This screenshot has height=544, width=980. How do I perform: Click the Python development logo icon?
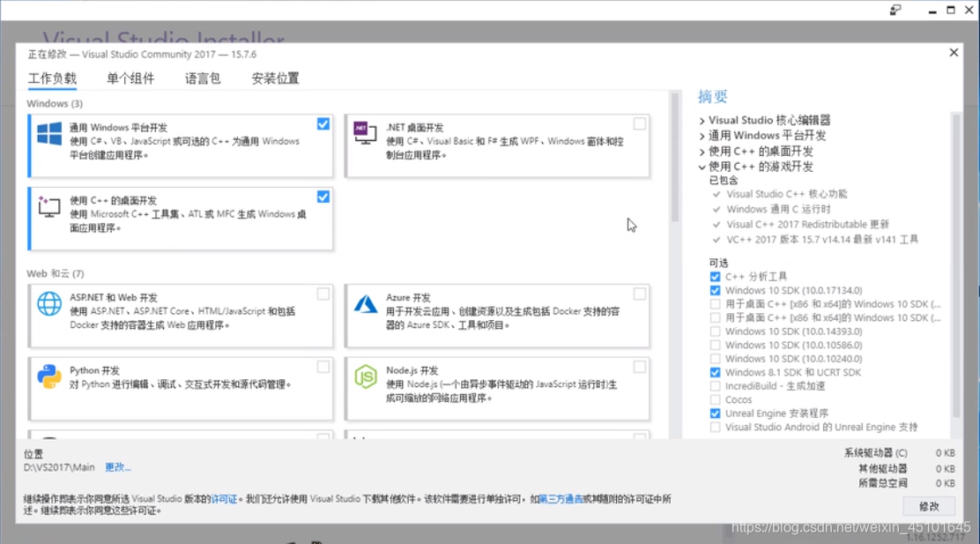[x=49, y=376]
